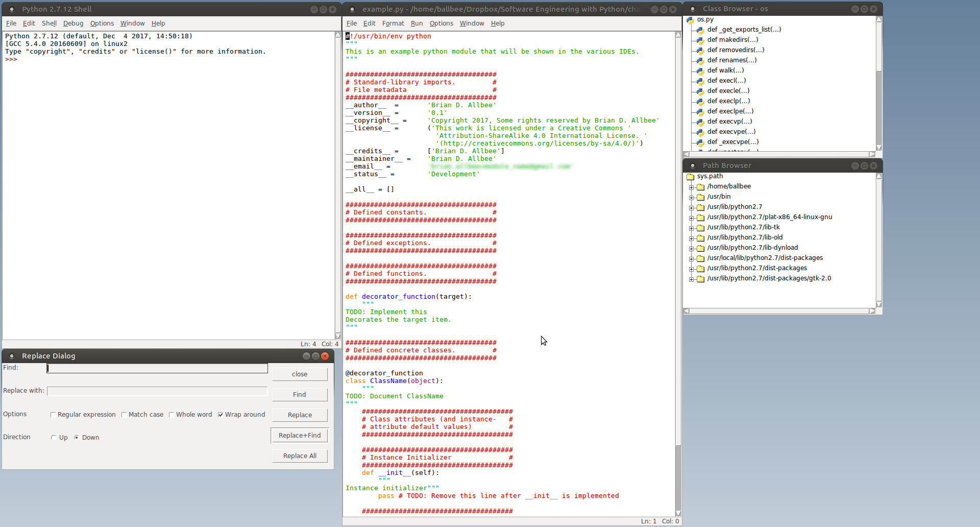The image size is (980, 527).
Task: Click the folder icon for /usr/lib/python2.7/lib-tk
Action: tap(701, 228)
